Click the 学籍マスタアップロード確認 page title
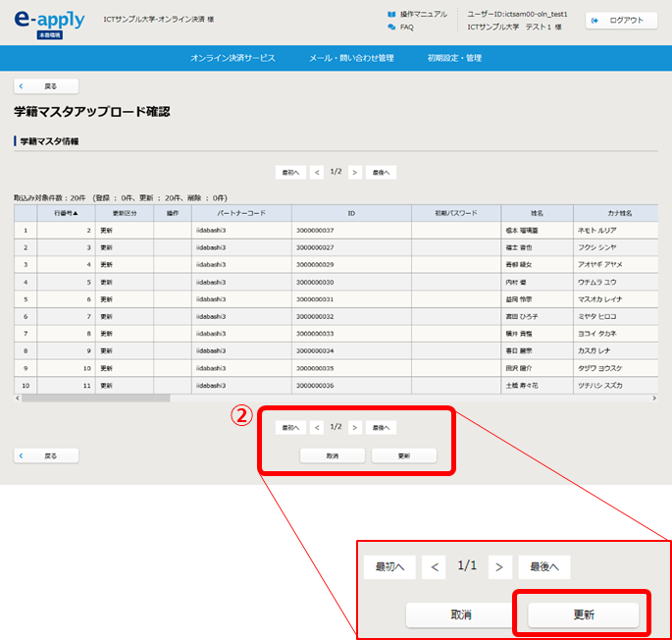 pos(92,112)
